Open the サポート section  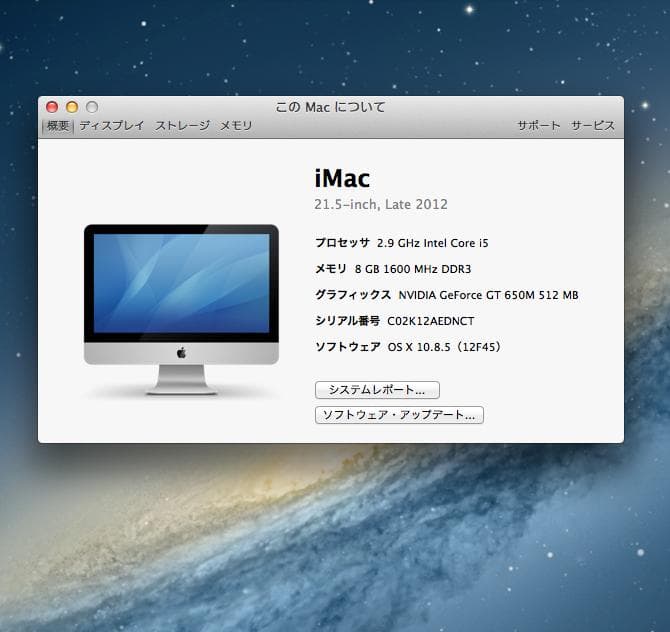[x=538, y=126]
